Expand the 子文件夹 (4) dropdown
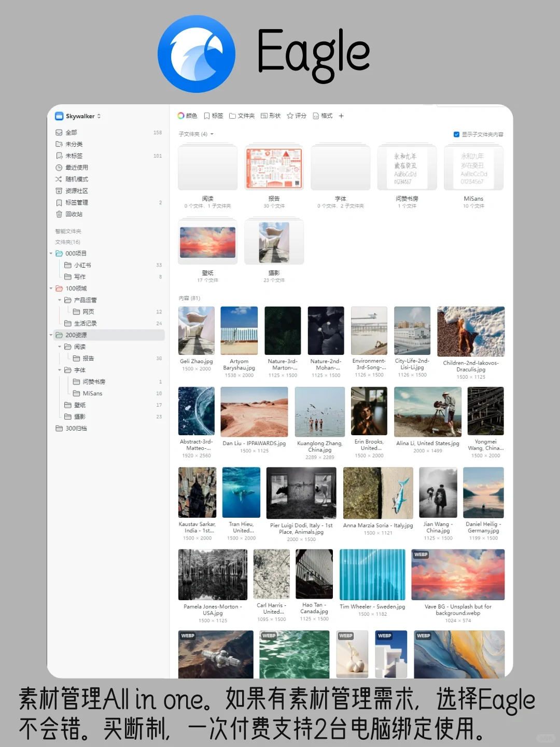This screenshot has width=560, height=747. tap(196, 134)
